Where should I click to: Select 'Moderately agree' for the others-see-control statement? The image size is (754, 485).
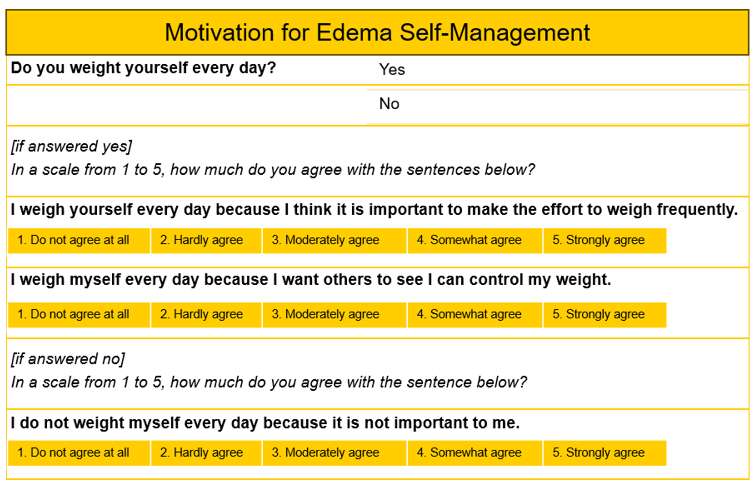coord(334,315)
